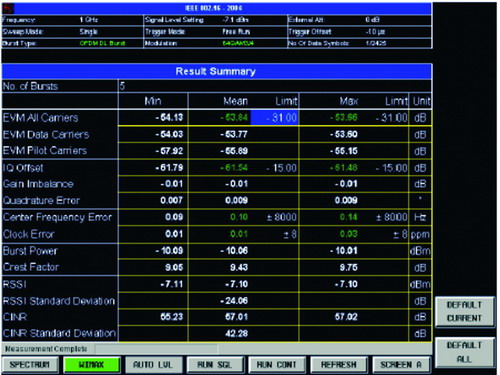Viewport: 500px width, 375px height.
Task: Click the Min column header
Action: click(x=153, y=101)
